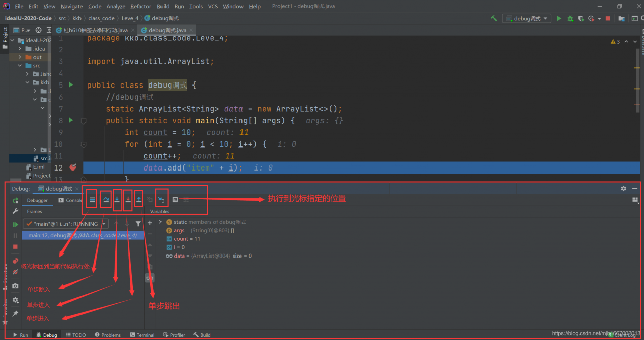
Task: Close the debug调式.java editor tab
Action: point(192,31)
